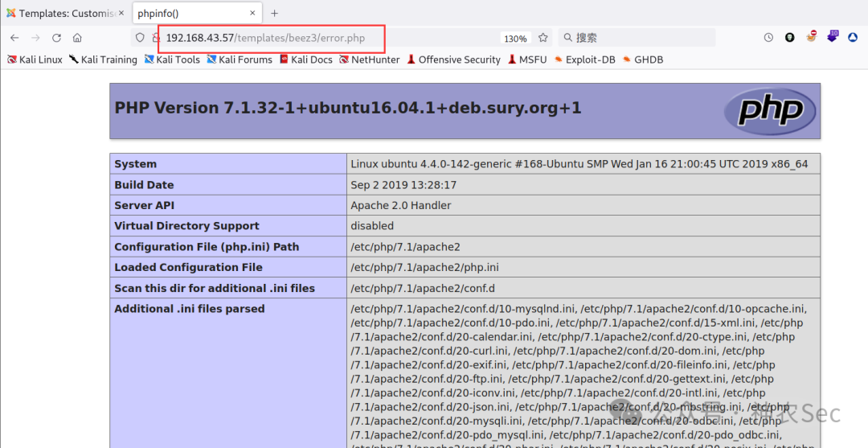
Task: Click the PHP logo image
Action: point(769,111)
